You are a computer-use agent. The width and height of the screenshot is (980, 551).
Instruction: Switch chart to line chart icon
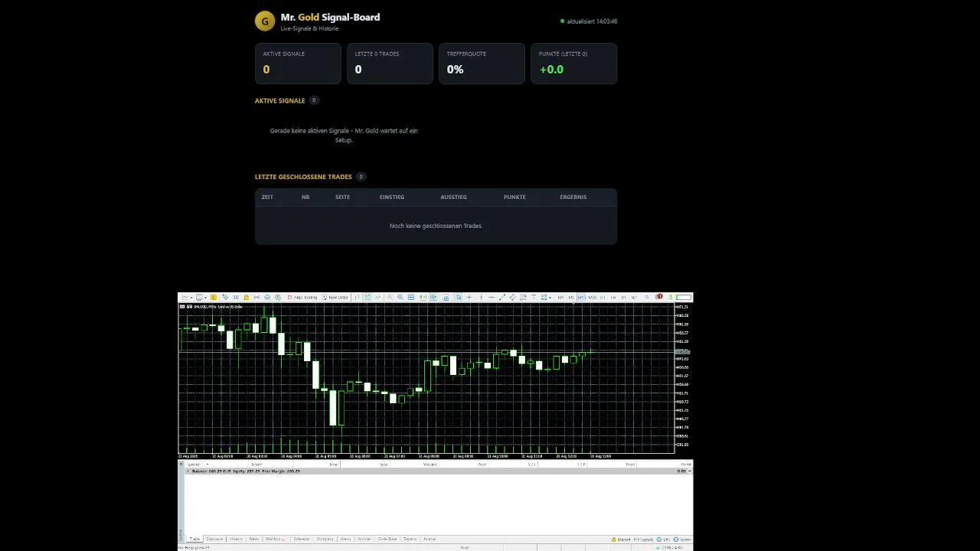(x=378, y=297)
